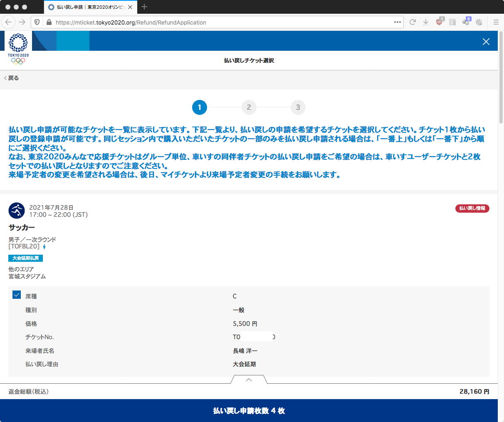Close the refund page with the white X
Screen dimensions: 504x422
click(486, 41)
